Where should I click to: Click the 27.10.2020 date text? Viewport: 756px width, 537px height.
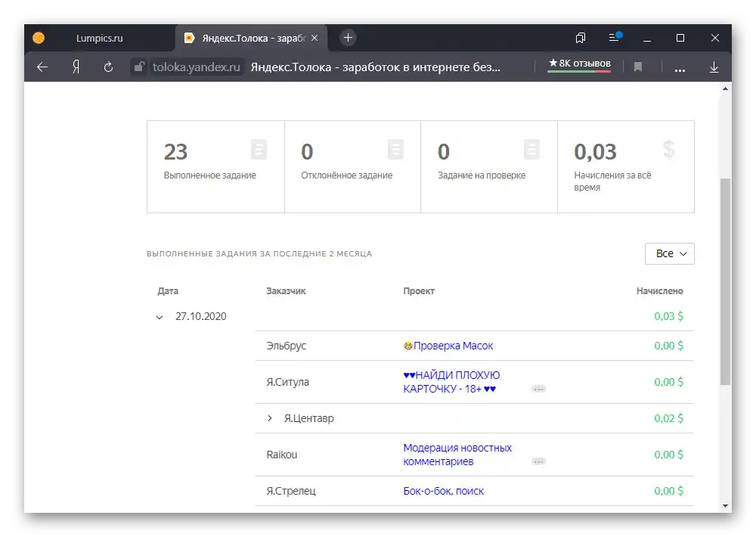[200, 316]
